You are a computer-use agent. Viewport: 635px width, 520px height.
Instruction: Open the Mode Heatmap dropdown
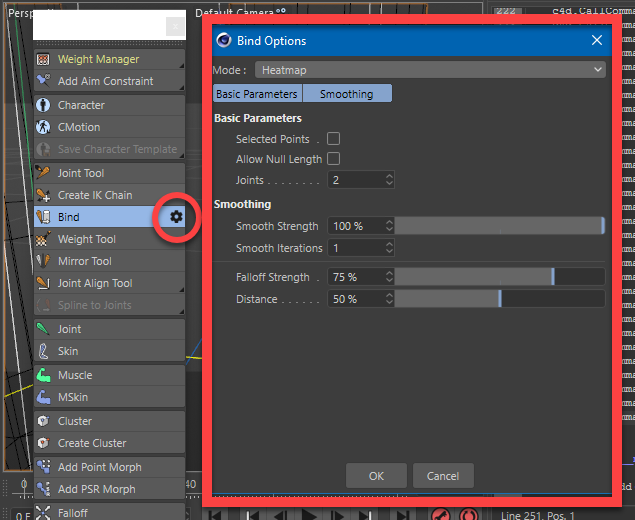click(430, 70)
